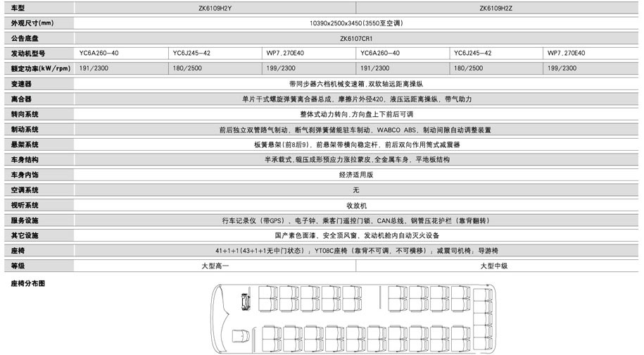Click the first 180/2500 rated power value
This screenshot has width=644, height=355.
point(185,68)
